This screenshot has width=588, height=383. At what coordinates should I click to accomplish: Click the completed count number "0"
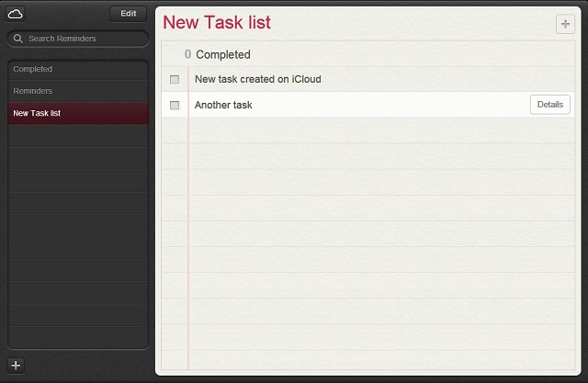[187, 55]
